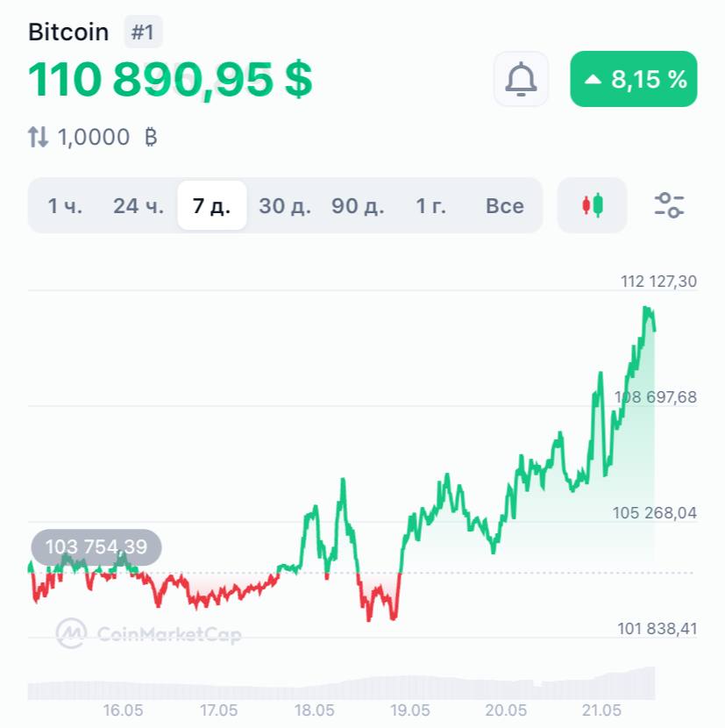Show all-time chart with Все
The image size is (725, 728).
tap(505, 206)
